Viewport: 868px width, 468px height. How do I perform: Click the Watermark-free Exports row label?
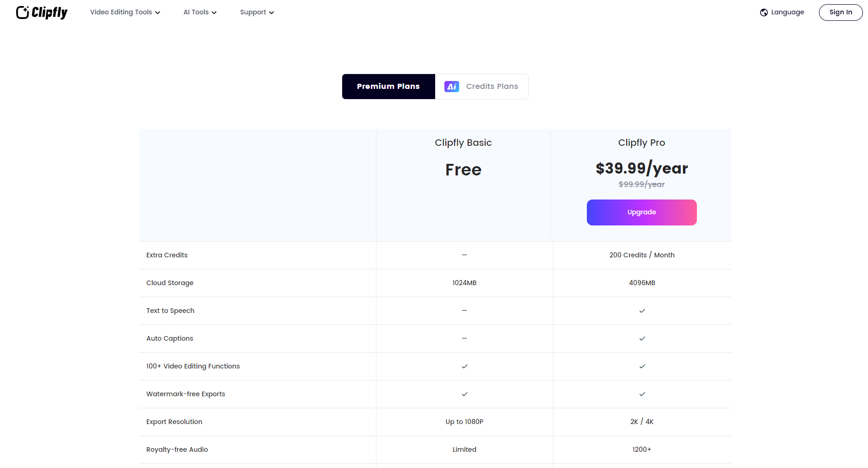185,394
